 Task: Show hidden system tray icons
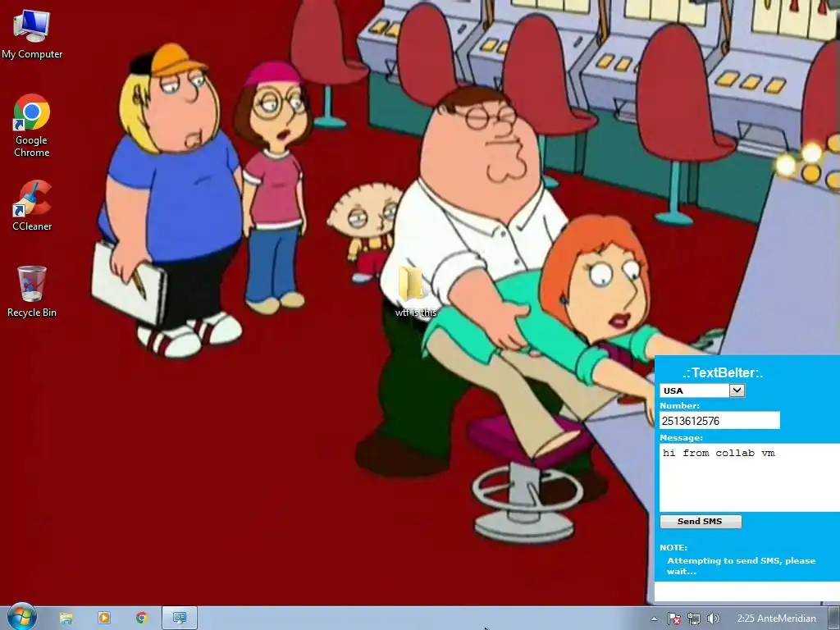[654, 619]
